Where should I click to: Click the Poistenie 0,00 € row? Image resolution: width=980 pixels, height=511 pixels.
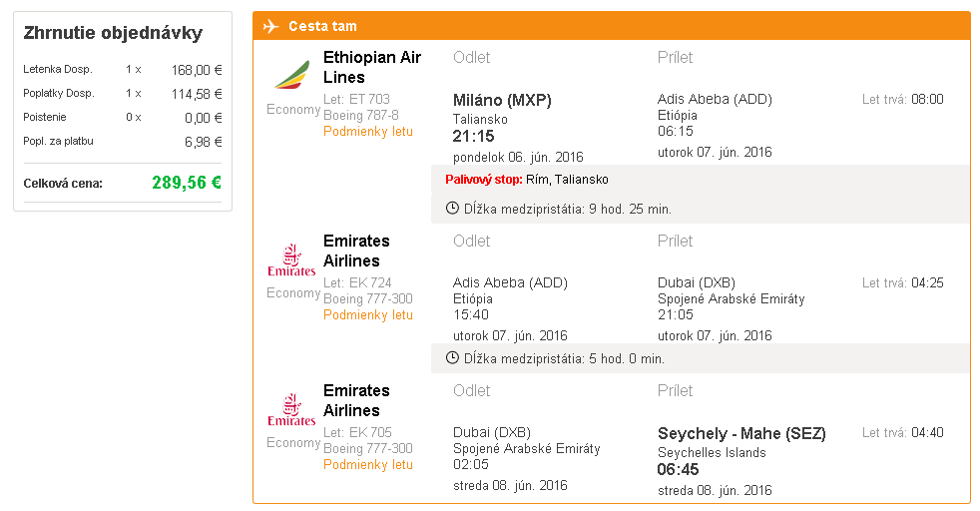pyautogui.click(x=123, y=118)
